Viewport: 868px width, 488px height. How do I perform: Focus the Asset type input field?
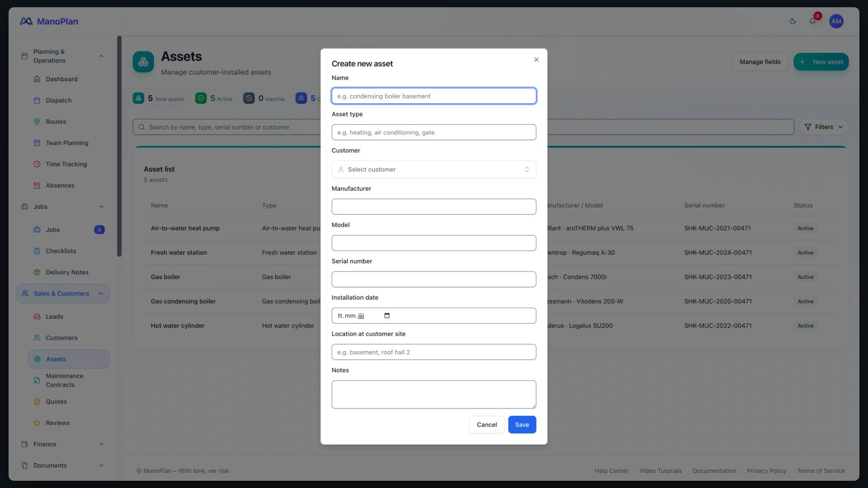[434, 132]
